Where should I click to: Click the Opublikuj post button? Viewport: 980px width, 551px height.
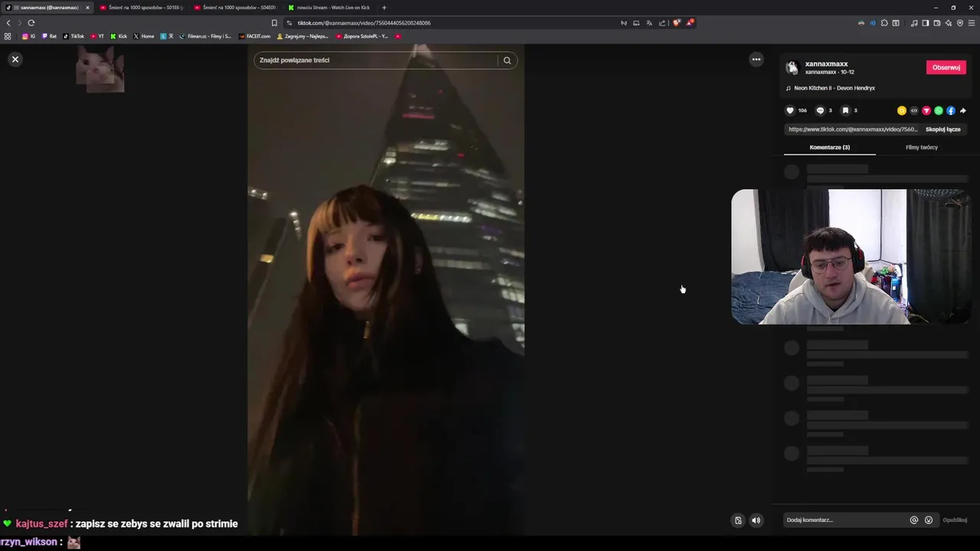[955, 520]
